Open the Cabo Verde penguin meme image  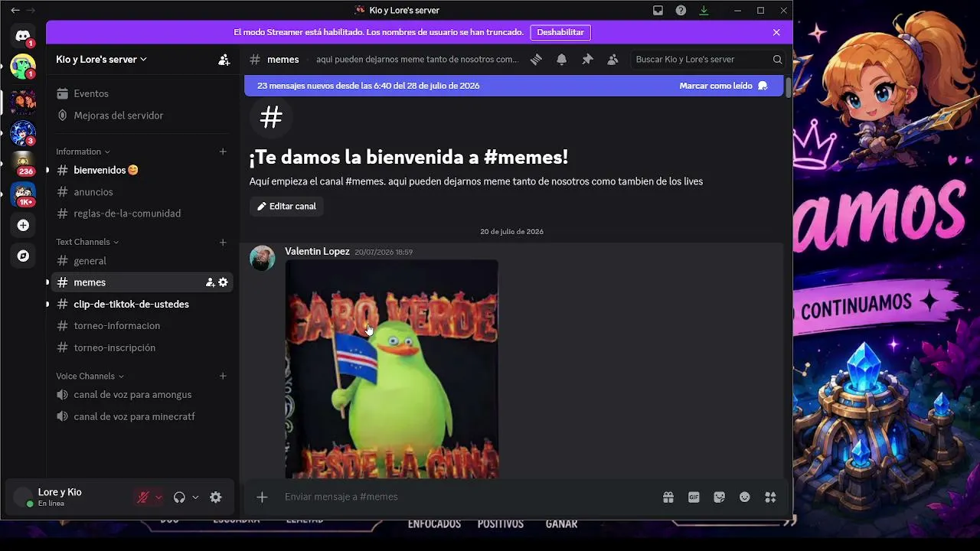(392, 370)
